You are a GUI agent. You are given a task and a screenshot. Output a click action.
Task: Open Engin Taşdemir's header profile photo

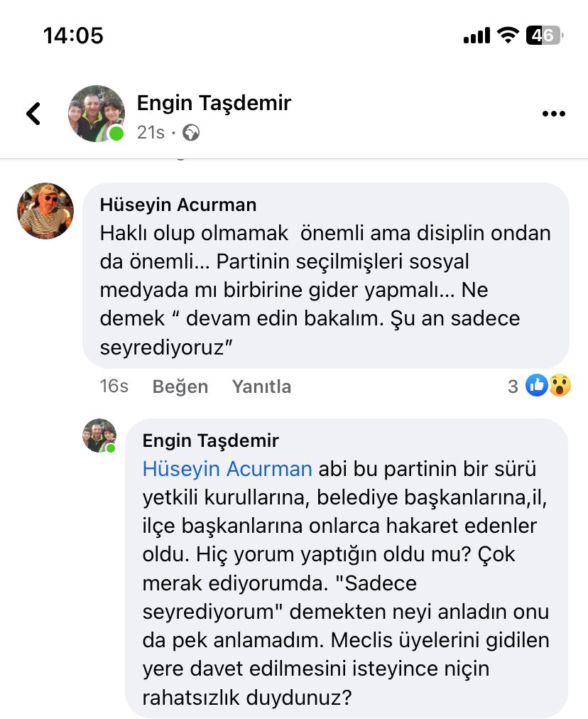97,114
